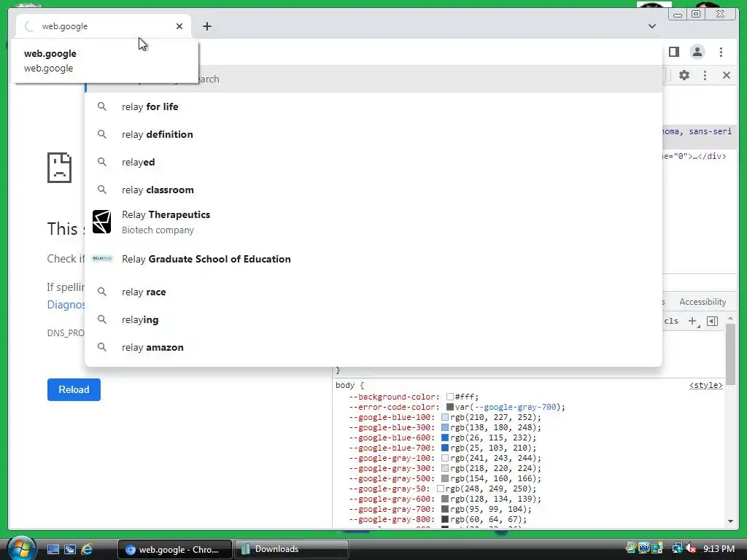Click the --google-blue-100 color swatch
The image size is (747, 560).
[x=445, y=417]
